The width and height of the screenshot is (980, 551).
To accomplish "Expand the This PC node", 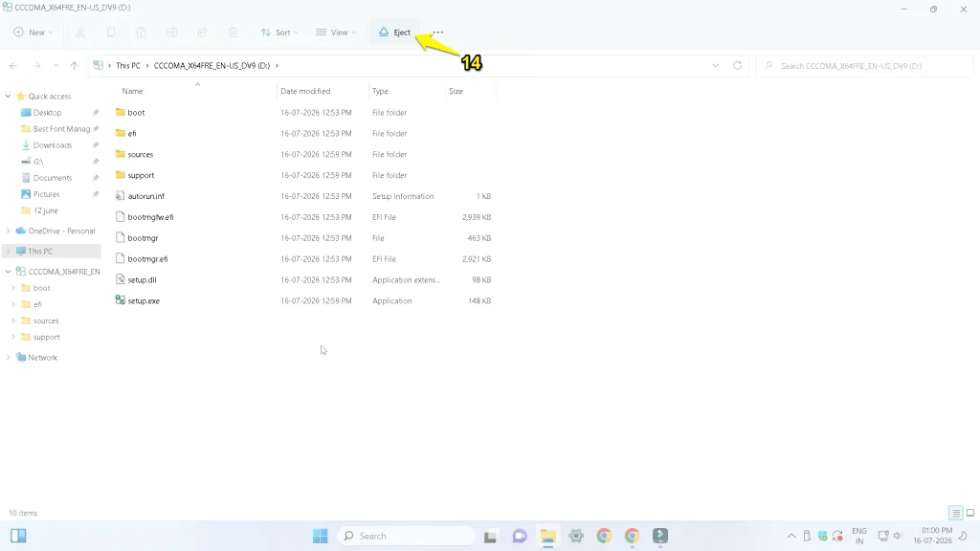I will click(8, 252).
